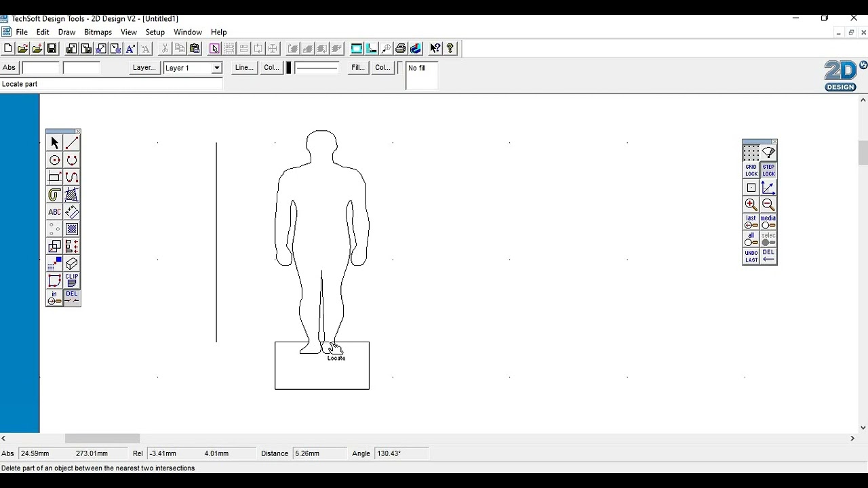Activate the ABC text tool
This screenshot has height=488, width=868.
(55, 212)
